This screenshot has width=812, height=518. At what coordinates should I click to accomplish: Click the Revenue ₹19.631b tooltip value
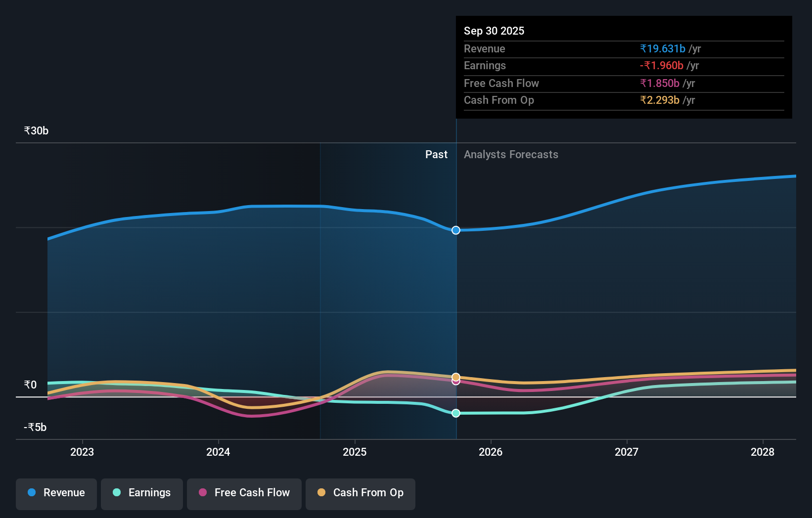point(662,48)
